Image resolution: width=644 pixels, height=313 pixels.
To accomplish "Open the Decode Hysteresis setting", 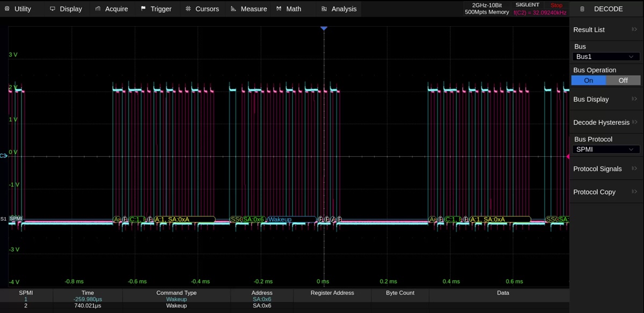I will point(606,122).
